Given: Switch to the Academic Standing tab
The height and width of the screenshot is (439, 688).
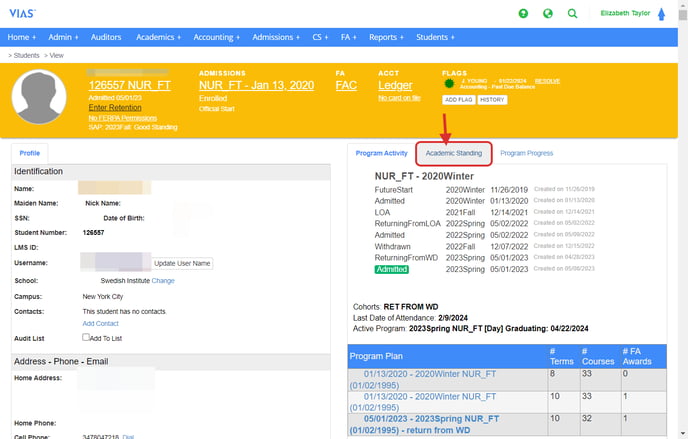Looking at the screenshot, I should pos(454,153).
